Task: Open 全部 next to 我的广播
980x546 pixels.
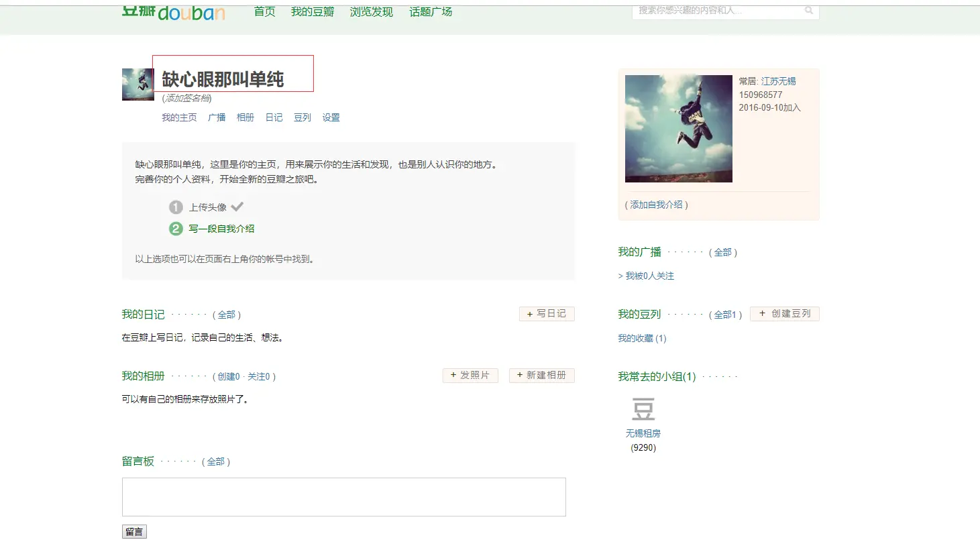Action: click(x=723, y=252)
